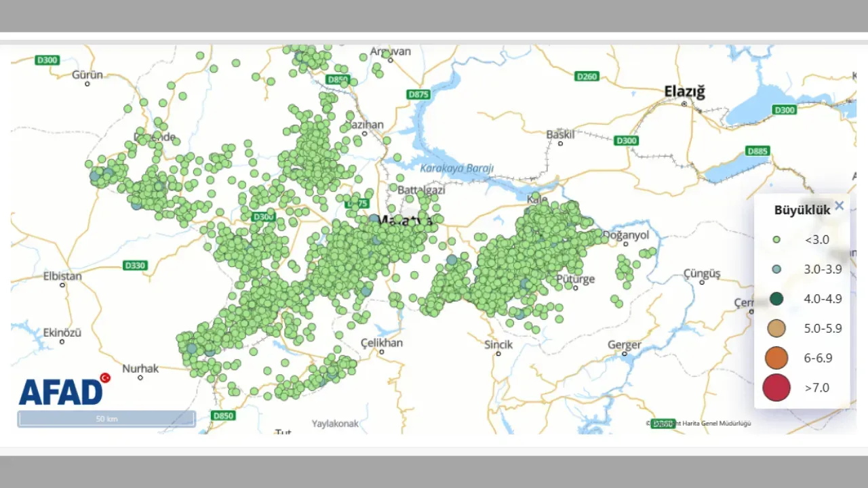Open the Harita Genel Müdürlüğü copyright link
This screenshot has height=488, width=868.
pyautogui.click(x=701, y=424)
